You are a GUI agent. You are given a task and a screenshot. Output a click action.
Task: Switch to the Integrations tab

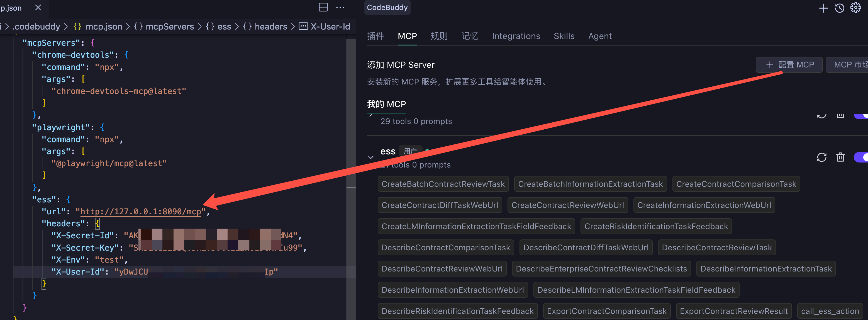point(516,36)
